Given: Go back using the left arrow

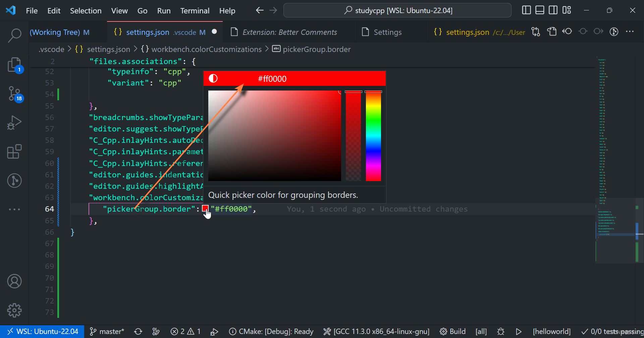Looking at the screenshot, I should click(260, 10).
